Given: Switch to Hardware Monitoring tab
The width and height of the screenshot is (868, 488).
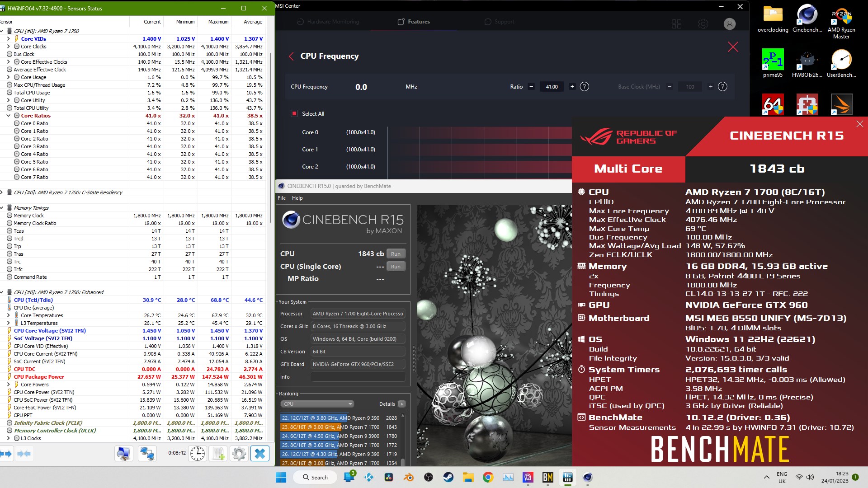Looking at the screenshot, I should pyautogui.click(x=328, y=22).
